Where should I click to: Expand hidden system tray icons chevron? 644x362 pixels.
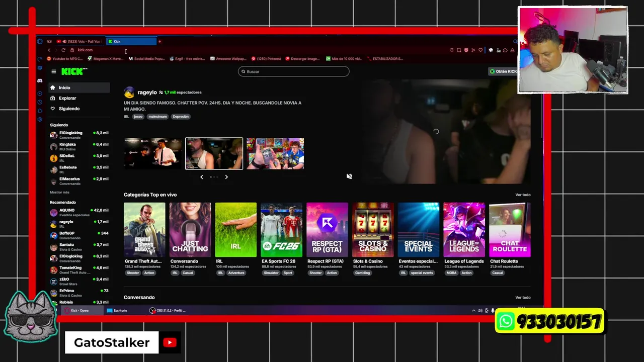tap(473, 311)
